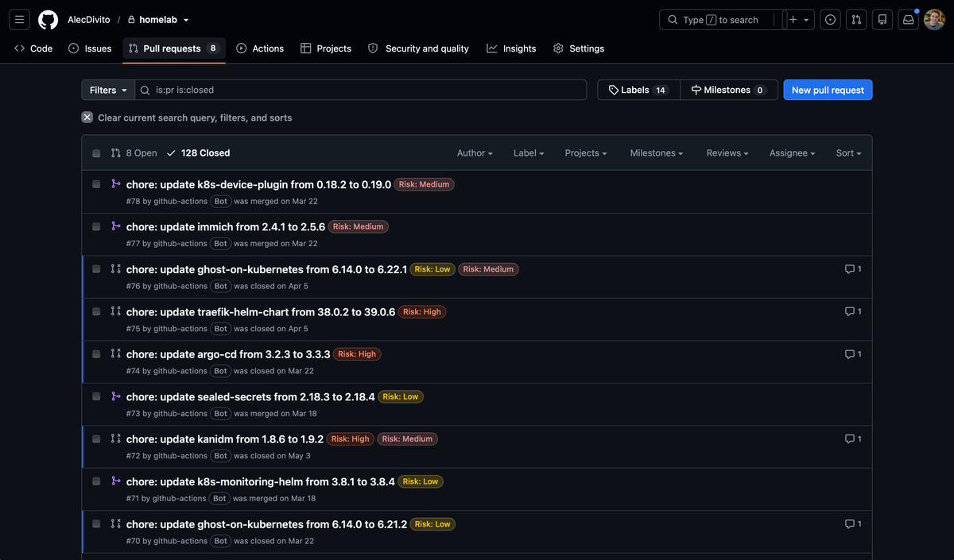Expand the Assignee filter dropdown
This screenshot has width=954, height=560.
793,153
